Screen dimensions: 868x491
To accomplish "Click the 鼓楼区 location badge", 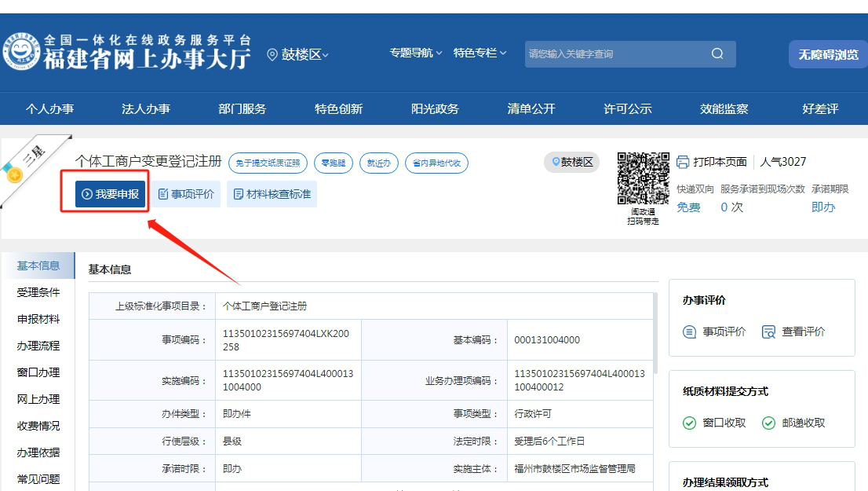I will pyautogui.click(x=572, y=162).
